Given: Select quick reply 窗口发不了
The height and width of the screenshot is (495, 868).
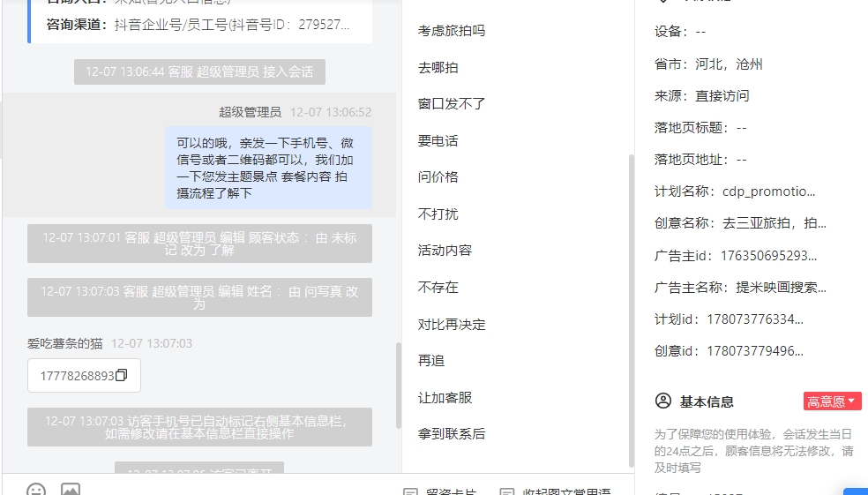Looking at the screenshot, I should (452, 104).
